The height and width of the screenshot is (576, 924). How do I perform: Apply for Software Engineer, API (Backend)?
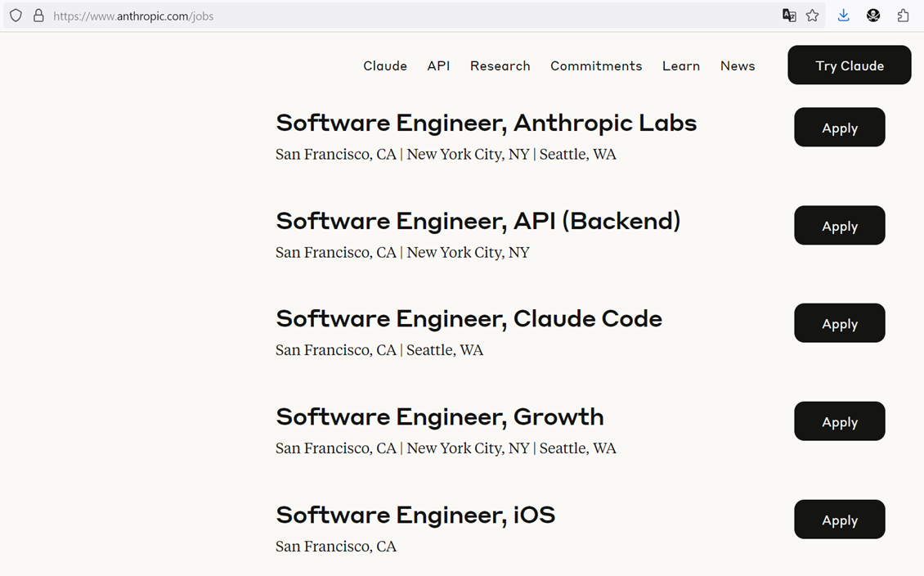[x=839, y=226]
